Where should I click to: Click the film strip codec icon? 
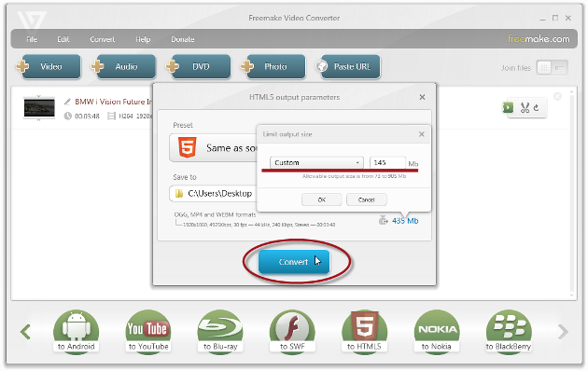click(x=111, y=117)
